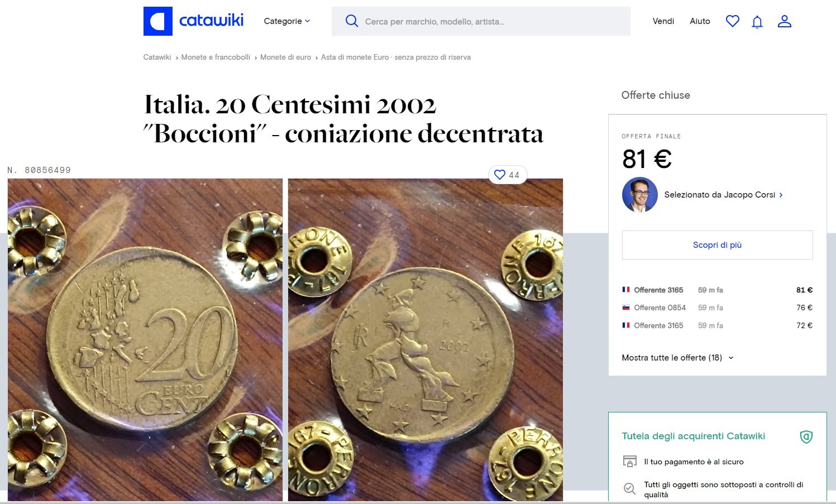The image size is (836, 504).
Task: Open the favorites heart icon in header
Action: tap(732, 21)
